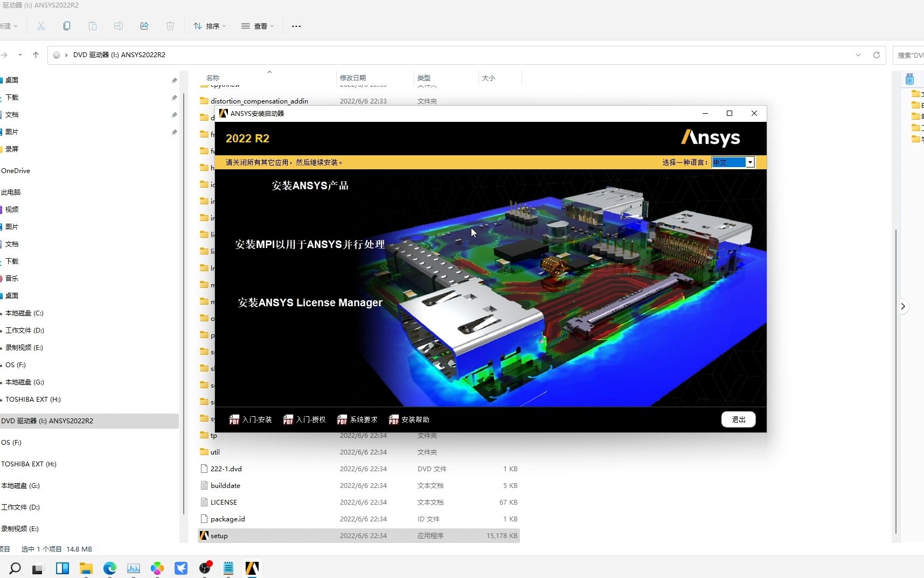
Task: Select the setup application file
Action: pyautogui.click(x=359, y=535)
